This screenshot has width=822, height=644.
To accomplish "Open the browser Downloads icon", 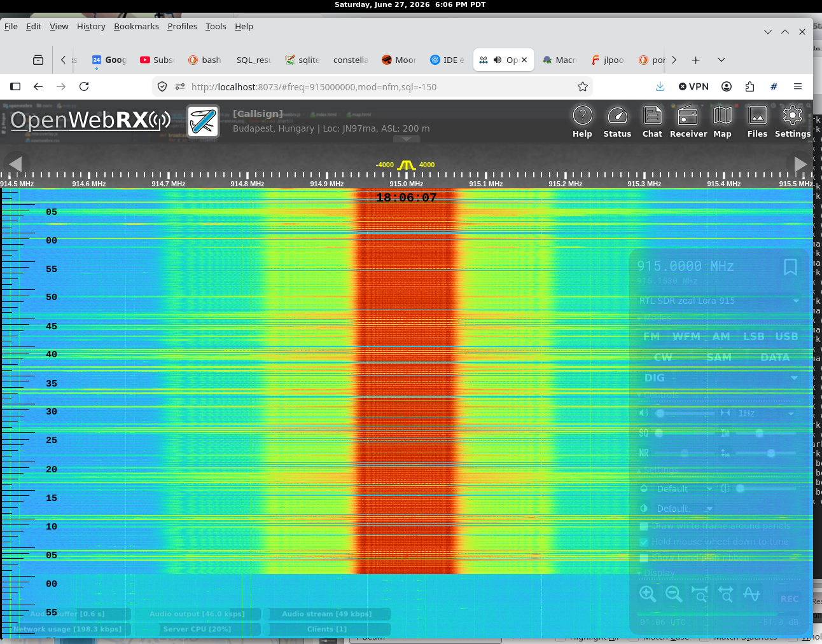I will coord(660,86).
